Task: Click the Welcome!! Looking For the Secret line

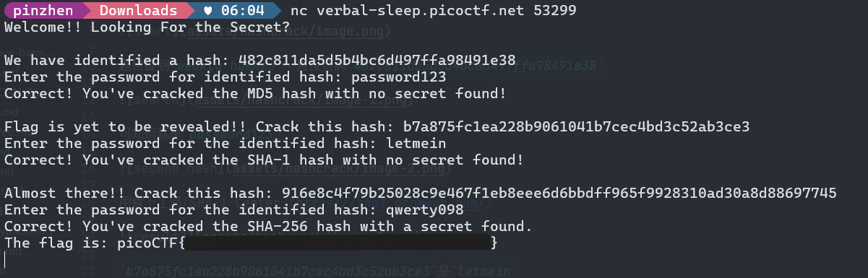Action: pyautogui.click(x=147, y=27)
